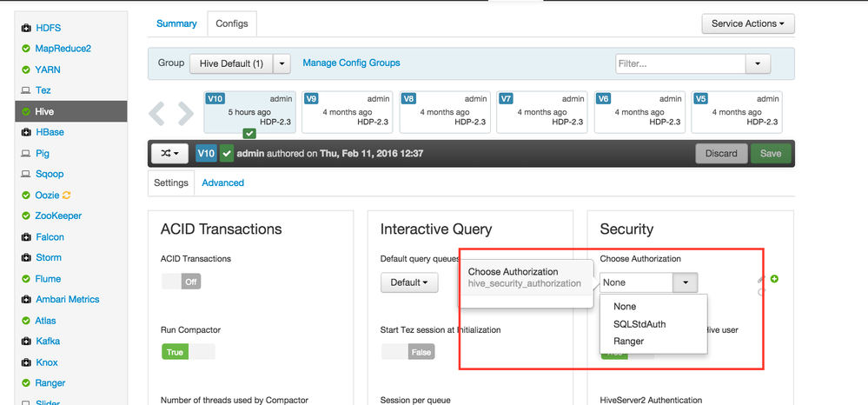Click the Falcon briefcase status icon

click(x=25, y=237)
